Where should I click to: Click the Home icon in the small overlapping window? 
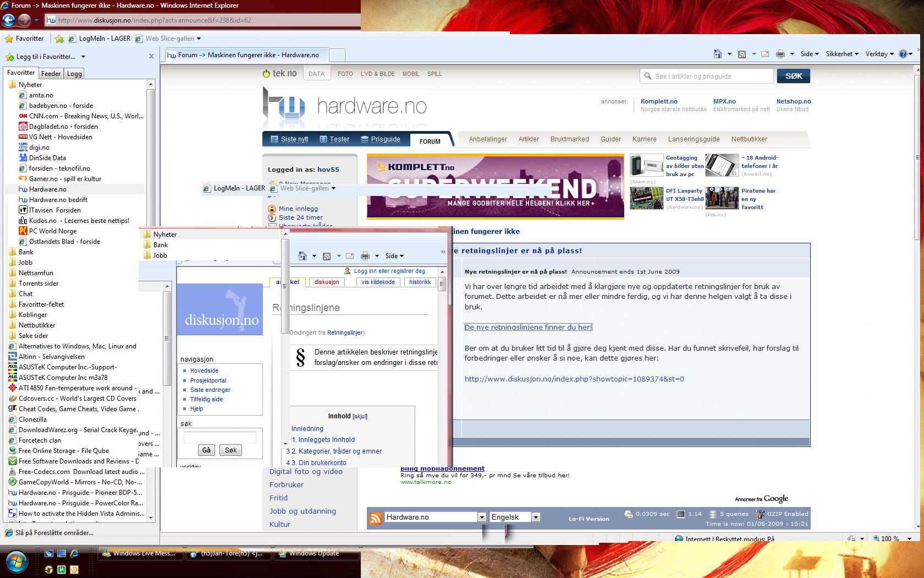pos(302,256)
